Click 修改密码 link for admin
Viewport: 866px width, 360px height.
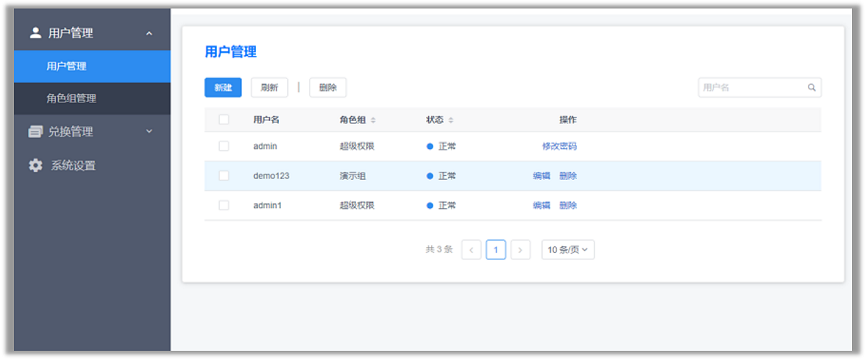click(x=559, y=146)
